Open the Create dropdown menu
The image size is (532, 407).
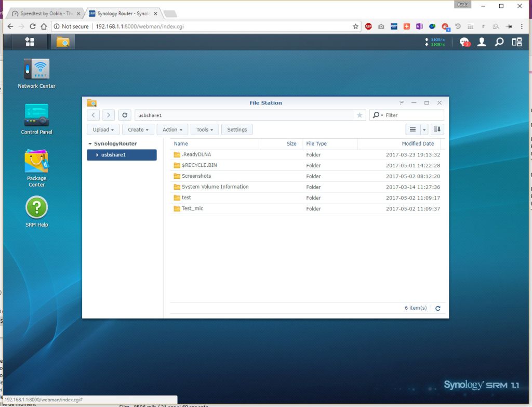(138, 129)
